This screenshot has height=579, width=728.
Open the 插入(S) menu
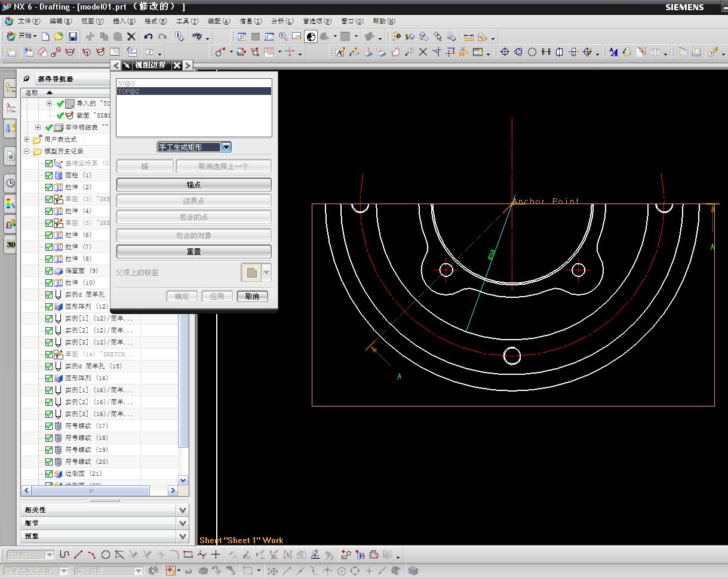tap(124, 21)
